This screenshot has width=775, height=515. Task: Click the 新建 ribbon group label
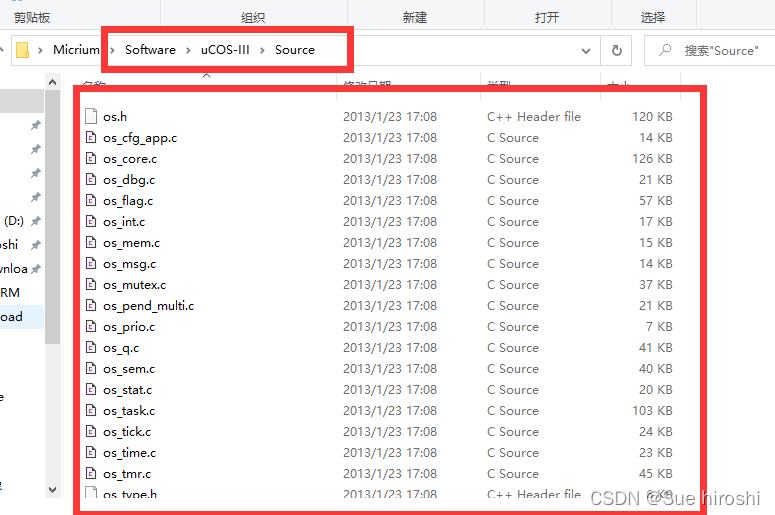coord(415,18)
